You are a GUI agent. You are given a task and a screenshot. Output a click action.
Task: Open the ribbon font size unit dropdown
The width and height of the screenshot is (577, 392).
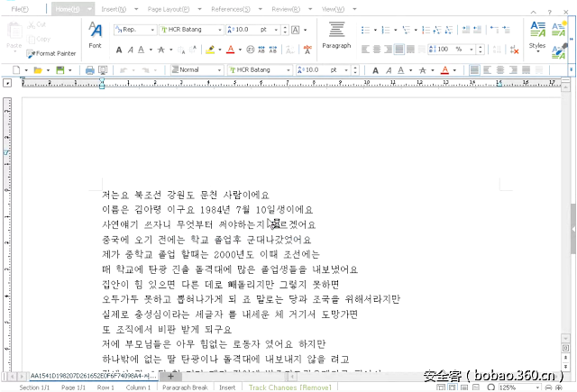276,30
